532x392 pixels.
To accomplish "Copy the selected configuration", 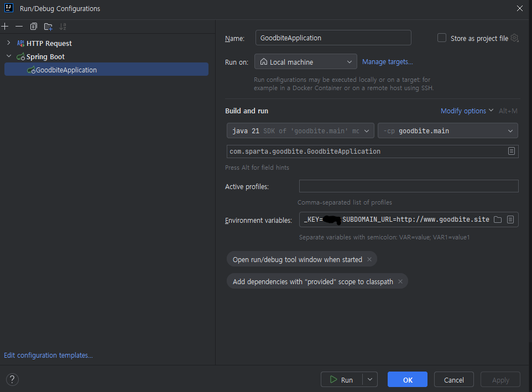I will 33,27.
